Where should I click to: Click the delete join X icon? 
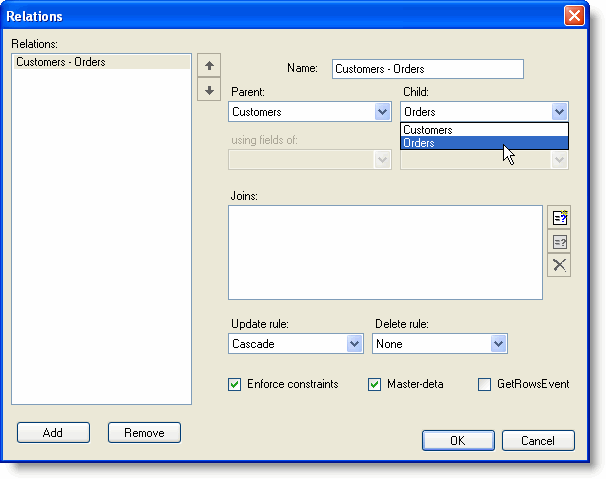(x=559, y=265)
